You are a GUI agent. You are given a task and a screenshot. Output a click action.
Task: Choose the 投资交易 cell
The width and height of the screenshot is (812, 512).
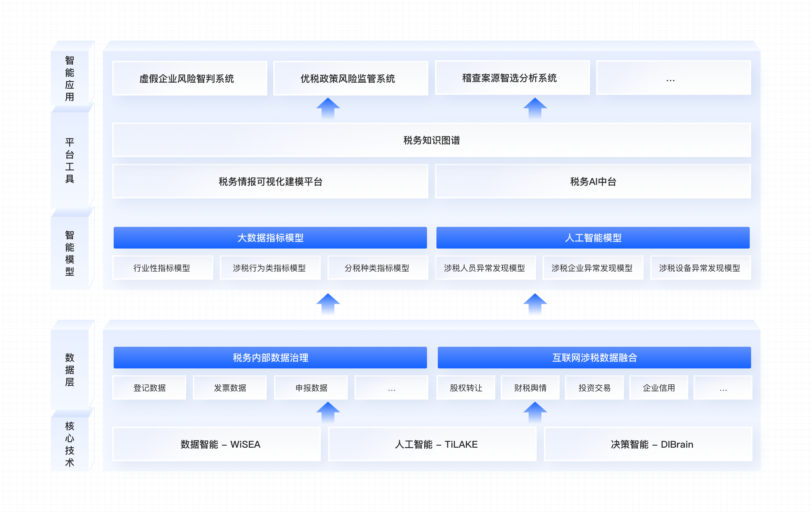594,387
